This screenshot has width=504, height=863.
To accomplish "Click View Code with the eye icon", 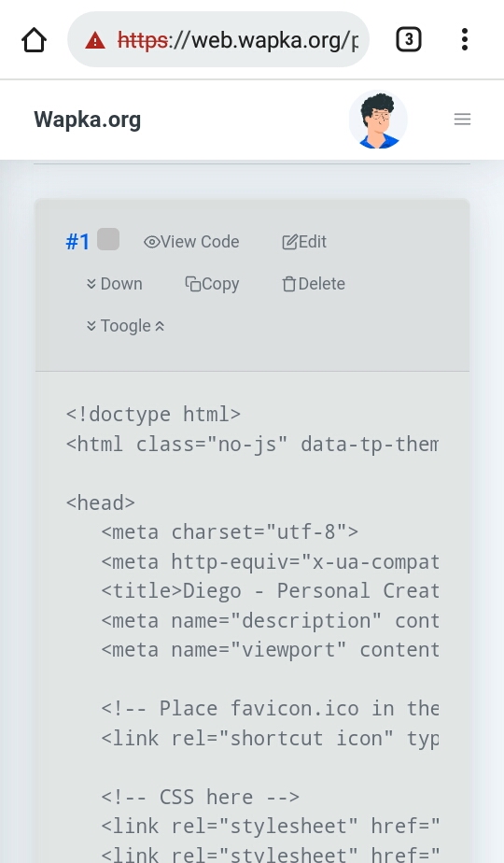I will click(x=191, y=242).
